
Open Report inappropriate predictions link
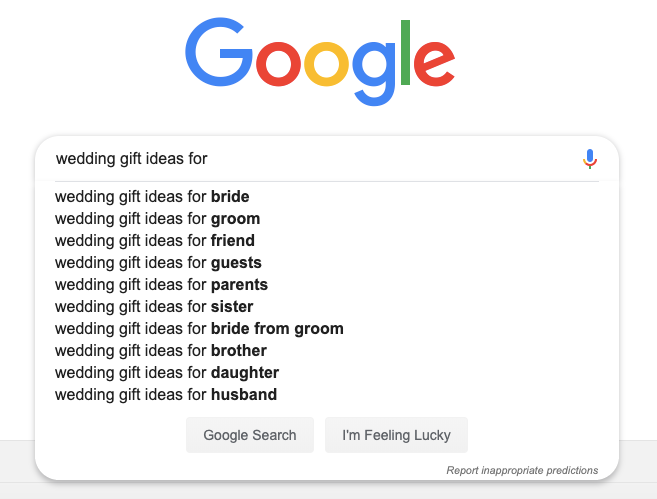pos(522,470)
